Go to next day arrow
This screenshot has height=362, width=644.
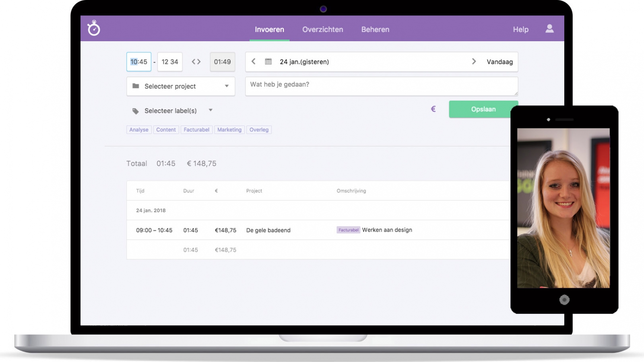click(474, 61)
